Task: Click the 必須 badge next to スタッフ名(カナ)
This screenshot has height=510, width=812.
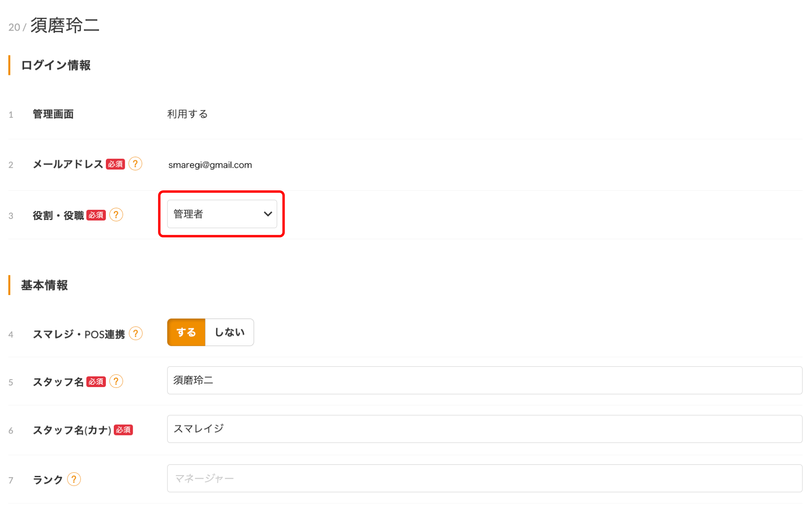Action: 123,430
